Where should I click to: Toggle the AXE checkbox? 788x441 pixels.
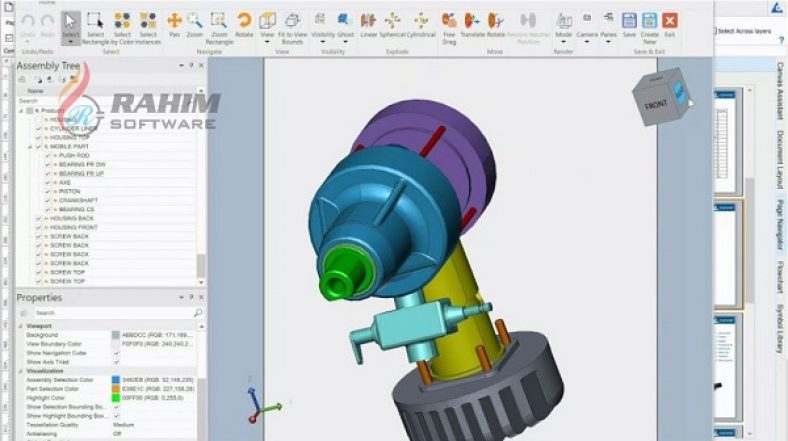[x=48, y=182]
